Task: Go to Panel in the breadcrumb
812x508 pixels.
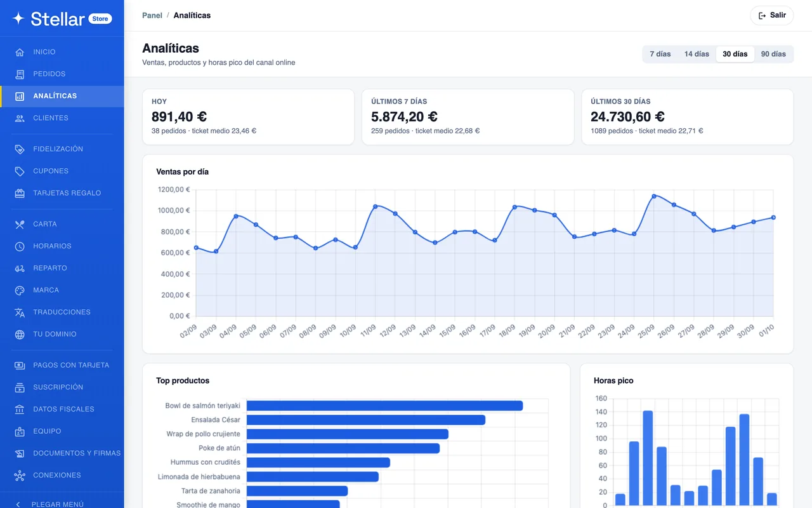Action: click(x=152, y=15)
